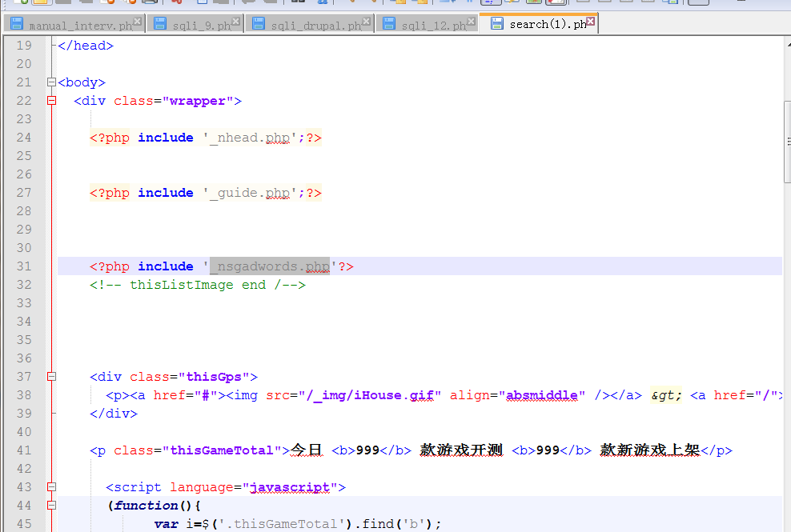Click the vertical scrollbar thumb
This screenshot has width=791, height=532.
tap(787, 142)
